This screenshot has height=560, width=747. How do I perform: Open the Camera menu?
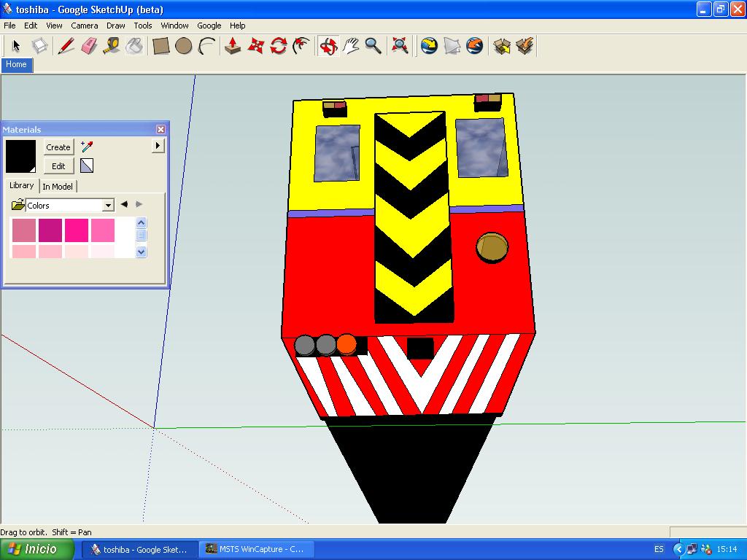[x=84, y=26]
